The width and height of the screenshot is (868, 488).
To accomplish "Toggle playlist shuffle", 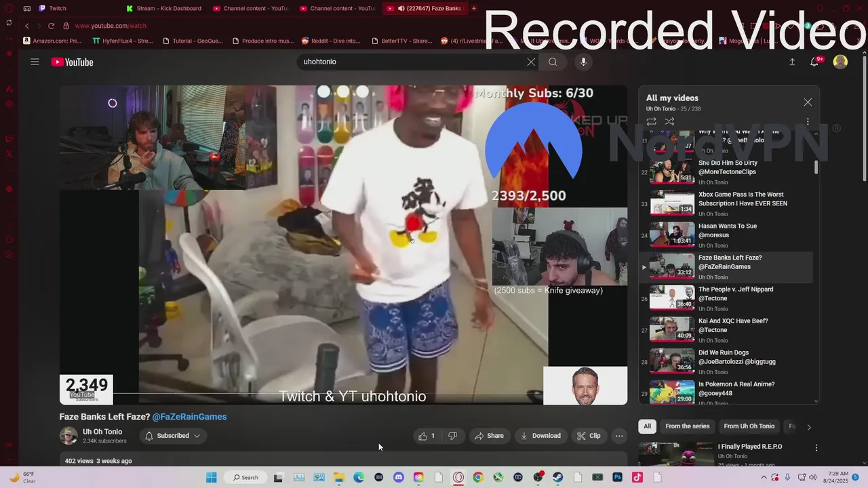I will 669,122.
